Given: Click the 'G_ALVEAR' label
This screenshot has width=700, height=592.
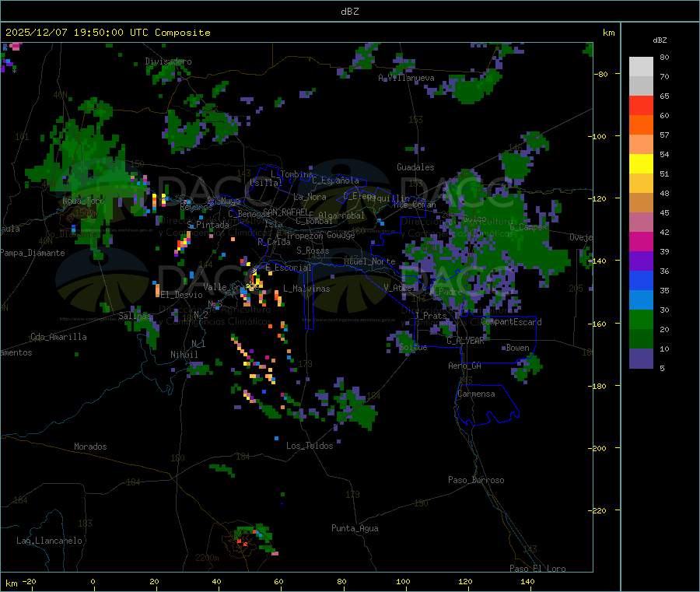Looking at the screenshot, I should click(x=465, y=341).
